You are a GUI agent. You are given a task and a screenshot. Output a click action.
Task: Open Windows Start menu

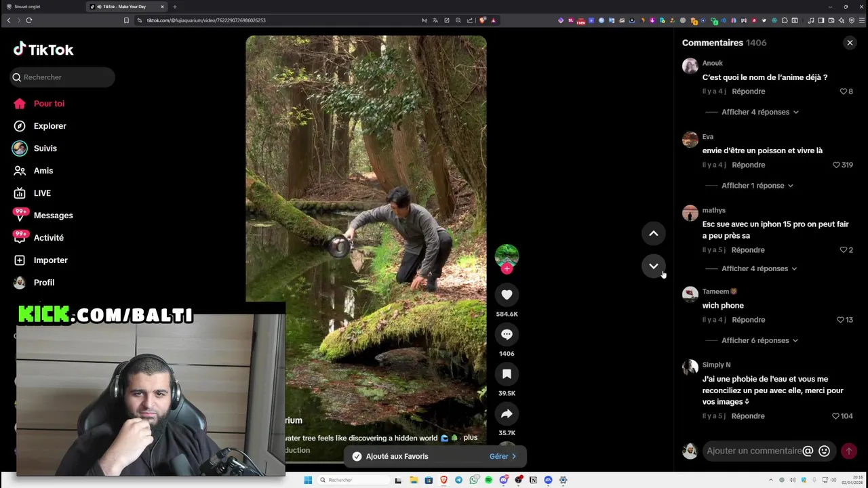pyautogui.click(x=308, y=480)
